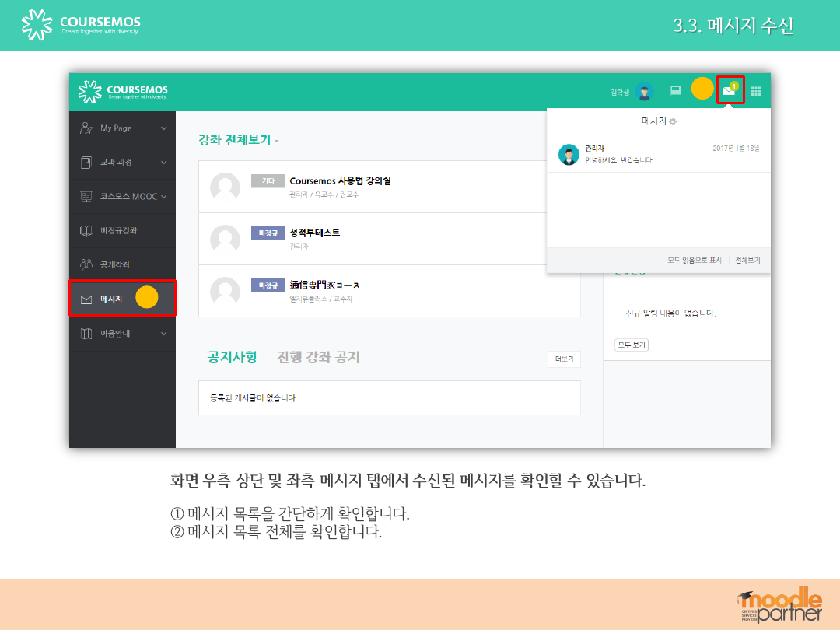Open the envelope message icon in header

(729, 91)
